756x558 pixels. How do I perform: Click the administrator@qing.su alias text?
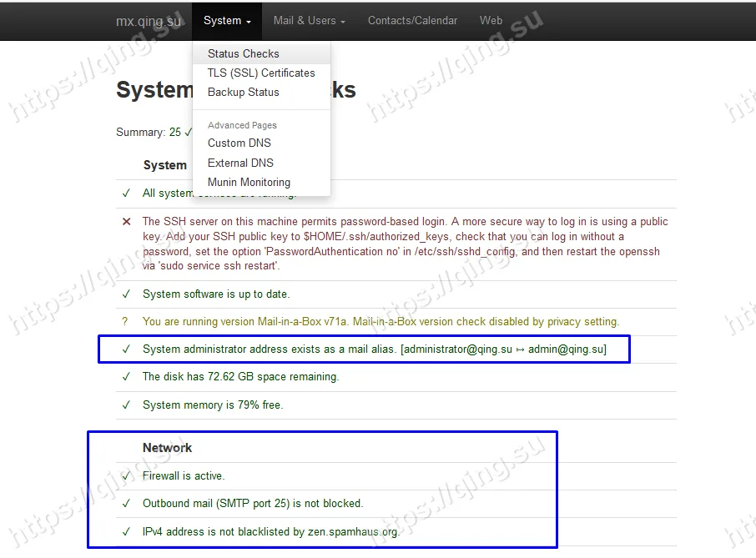375,349
